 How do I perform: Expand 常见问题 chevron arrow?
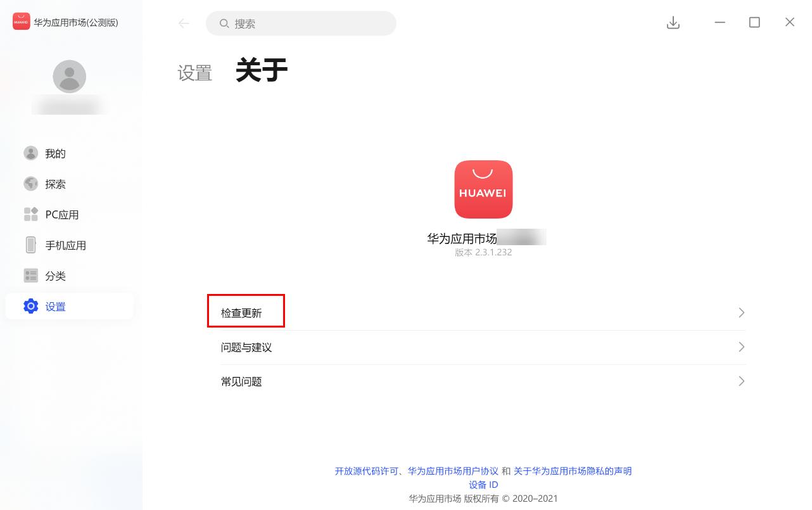[x=742, y=381]
